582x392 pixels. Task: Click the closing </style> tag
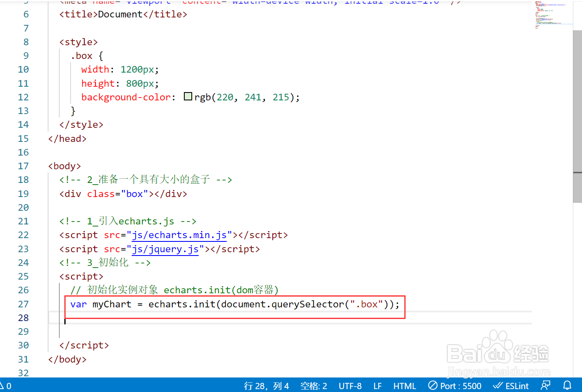pos(81,124)
